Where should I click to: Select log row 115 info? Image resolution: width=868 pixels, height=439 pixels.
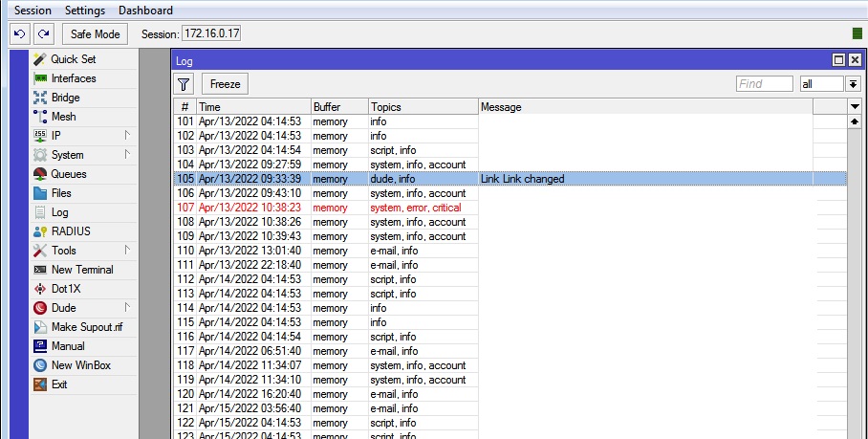[x=510, y=322]
